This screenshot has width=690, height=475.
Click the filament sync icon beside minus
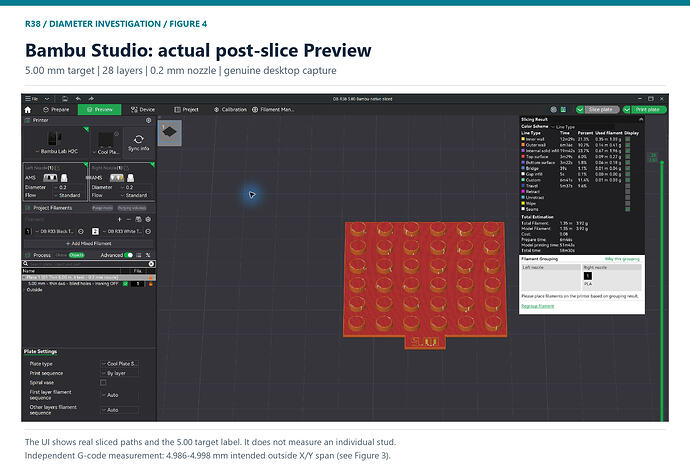point(138,219)
